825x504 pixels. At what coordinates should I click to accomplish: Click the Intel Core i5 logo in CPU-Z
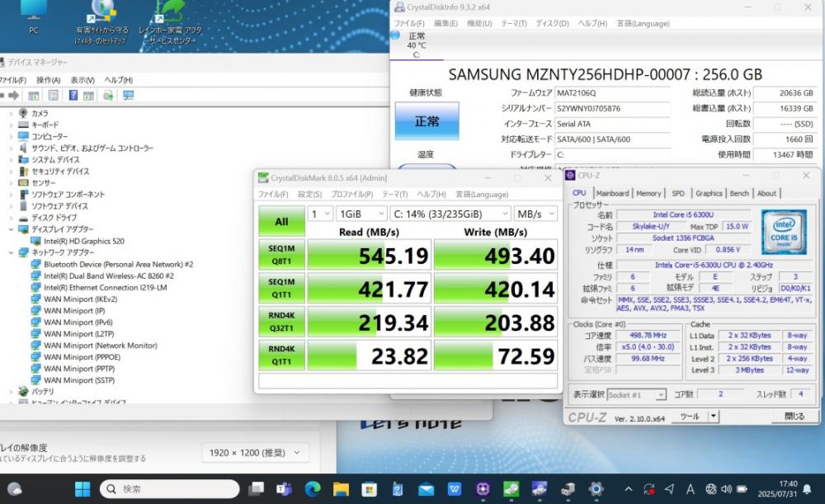pos(784,232)
